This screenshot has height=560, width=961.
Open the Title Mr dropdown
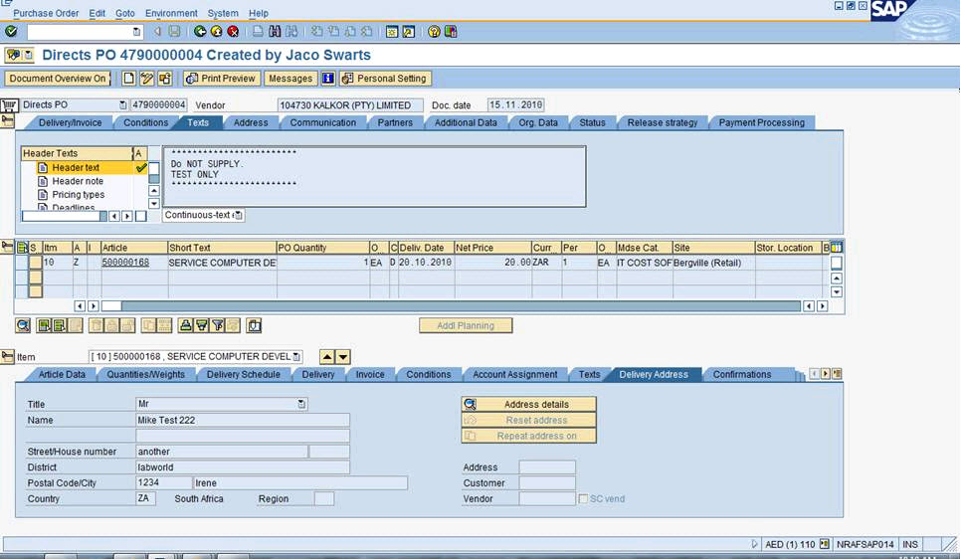301,404
